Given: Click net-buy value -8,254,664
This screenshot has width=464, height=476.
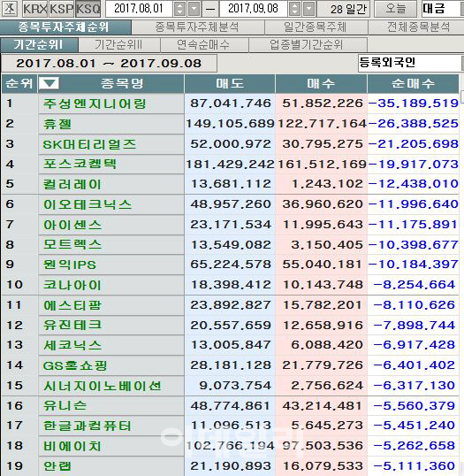Looking at the screenshot, I should tap(415, 285).
